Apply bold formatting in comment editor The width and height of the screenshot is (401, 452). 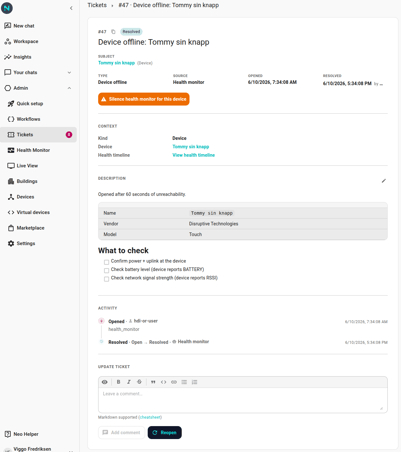(x=118, y=382)
